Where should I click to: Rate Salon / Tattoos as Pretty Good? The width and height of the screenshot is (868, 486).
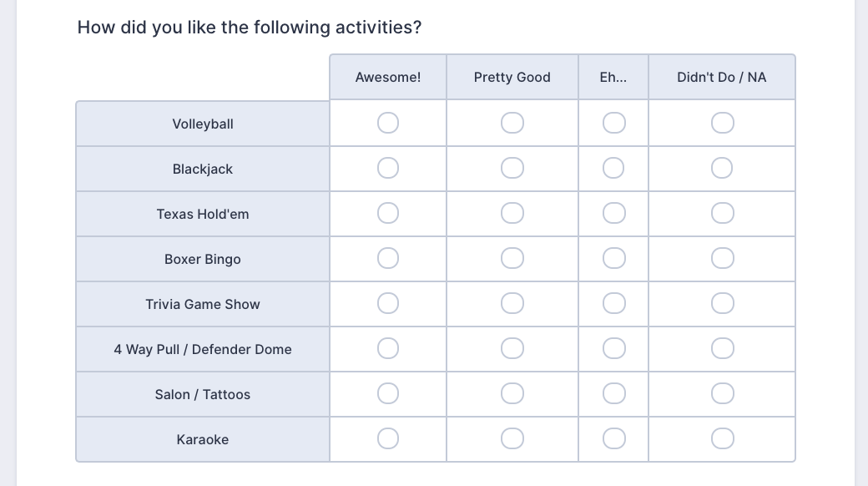[512, 394]
